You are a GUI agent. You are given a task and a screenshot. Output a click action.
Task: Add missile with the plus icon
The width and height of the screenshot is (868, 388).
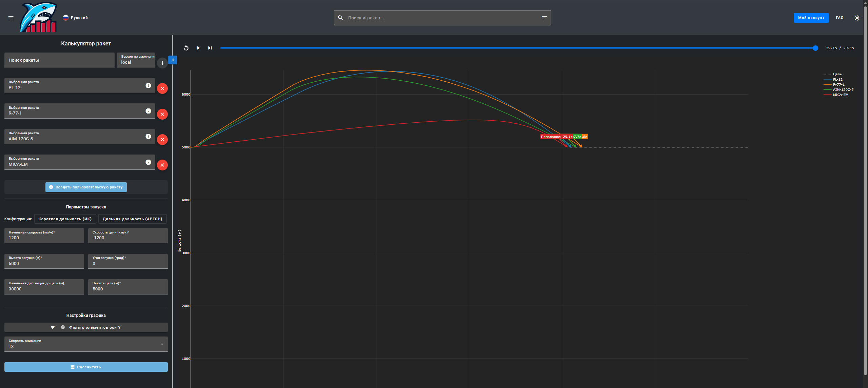coord(162,63)
